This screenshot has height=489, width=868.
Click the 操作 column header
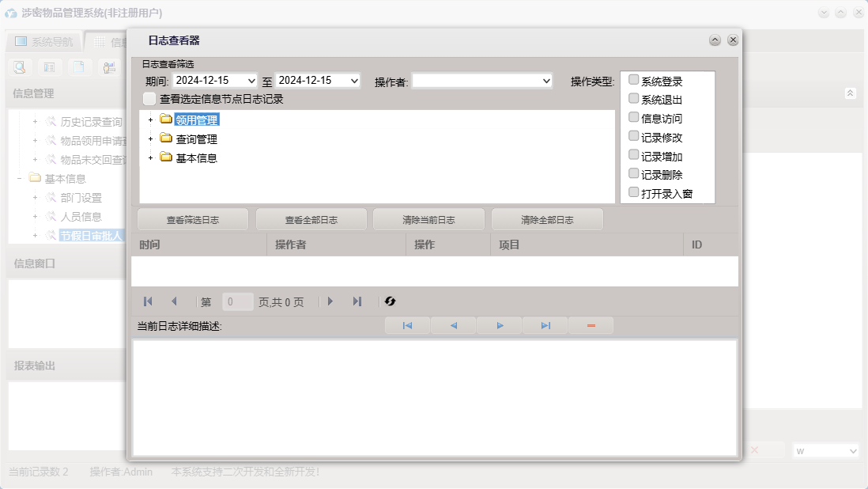tap(448, 244)
